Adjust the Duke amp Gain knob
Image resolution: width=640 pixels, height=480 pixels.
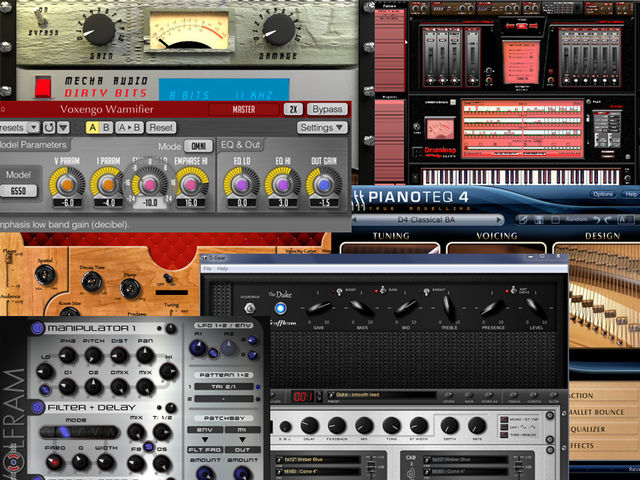click(318, 309)
